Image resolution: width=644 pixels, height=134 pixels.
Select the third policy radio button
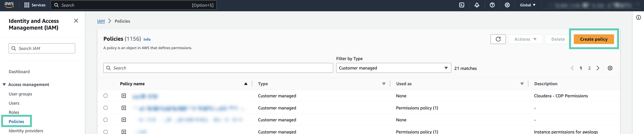click(106, 120)
